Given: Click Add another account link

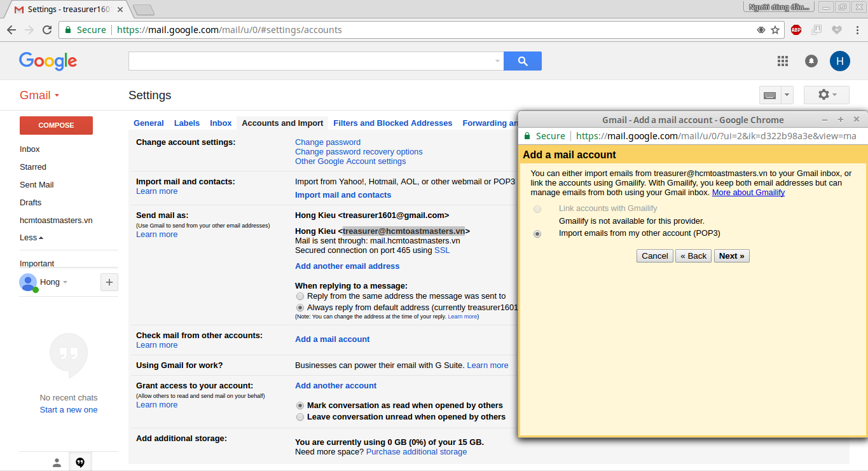Looking at the screenshot, I should tap(336, 386).
